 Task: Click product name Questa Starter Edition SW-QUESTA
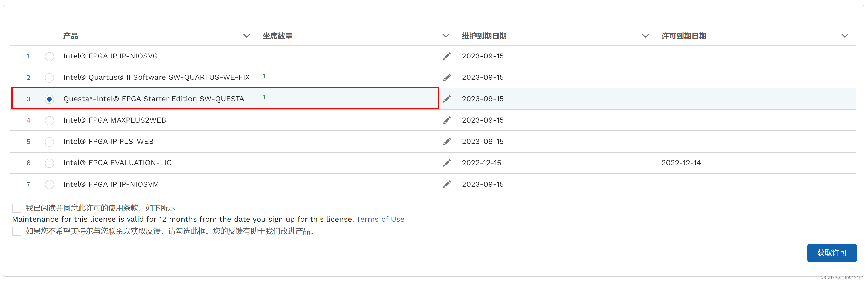154,98
